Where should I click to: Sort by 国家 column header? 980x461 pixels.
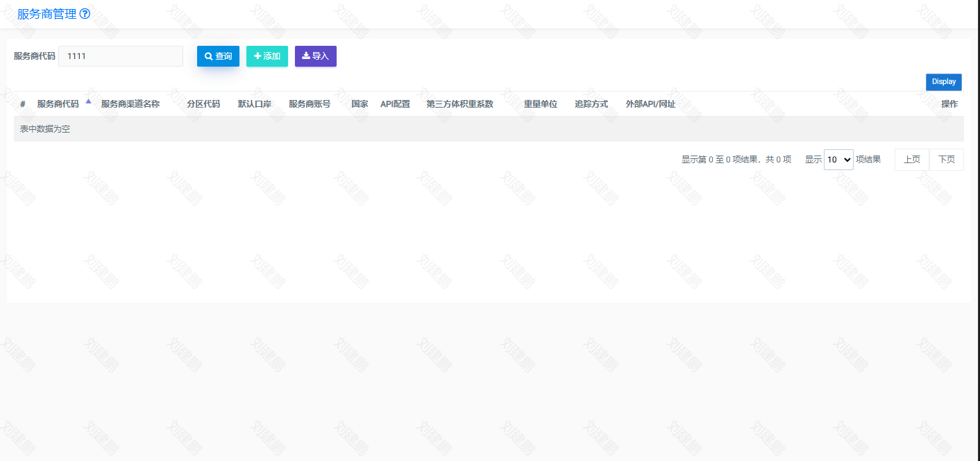(x=360, y=104)
